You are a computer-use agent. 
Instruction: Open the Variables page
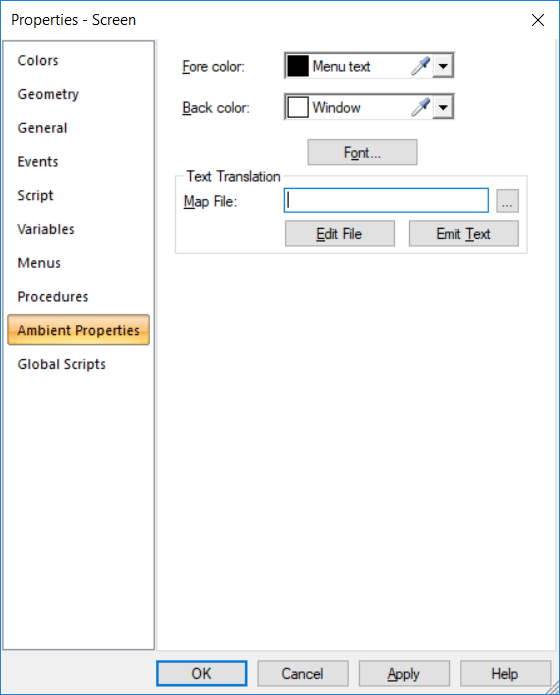46,229
